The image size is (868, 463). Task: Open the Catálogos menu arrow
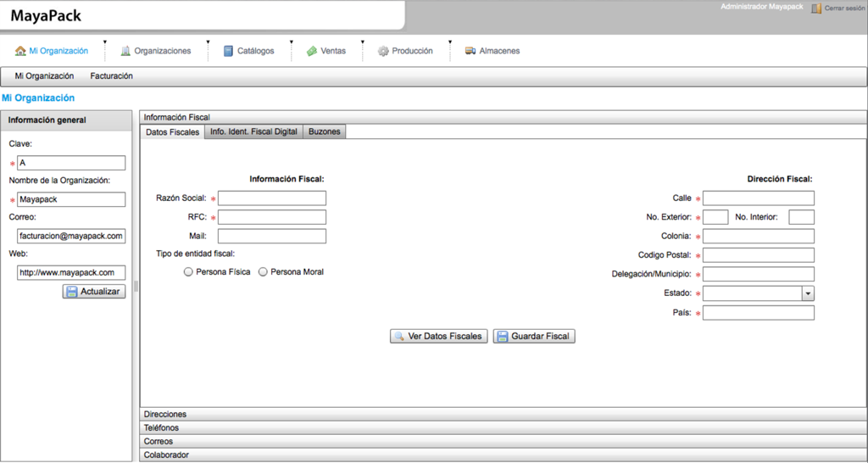click(x=292, y=42)
